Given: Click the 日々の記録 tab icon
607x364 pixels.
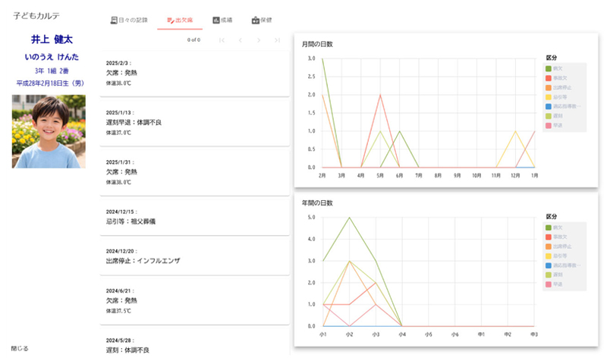Looking at the screenshot, I should [x=114, y=20].
